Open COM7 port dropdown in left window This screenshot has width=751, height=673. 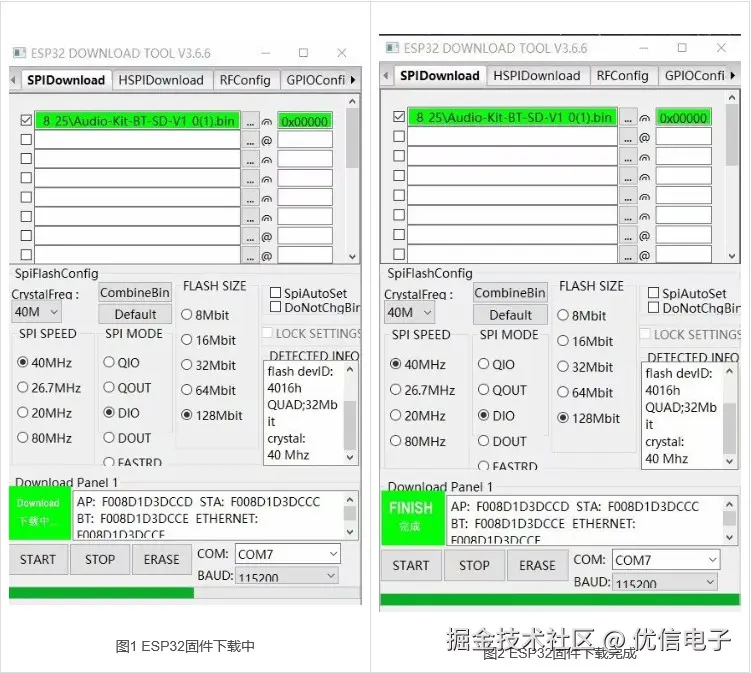click(287, 554)
